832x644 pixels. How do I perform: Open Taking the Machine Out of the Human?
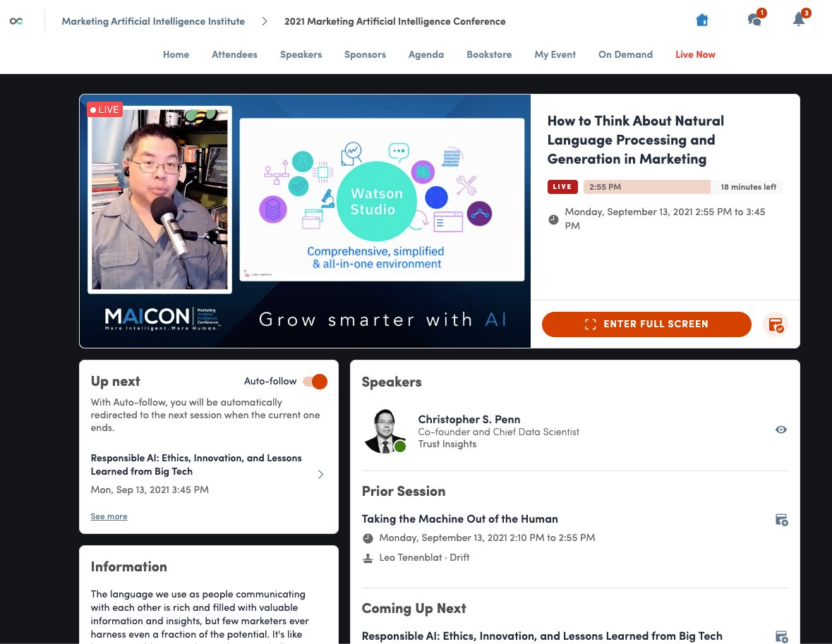tap(459, 519)
